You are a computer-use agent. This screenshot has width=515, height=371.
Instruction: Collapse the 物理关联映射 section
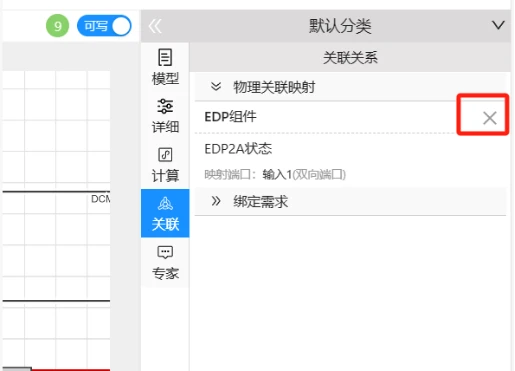click(x=216, y=87)
